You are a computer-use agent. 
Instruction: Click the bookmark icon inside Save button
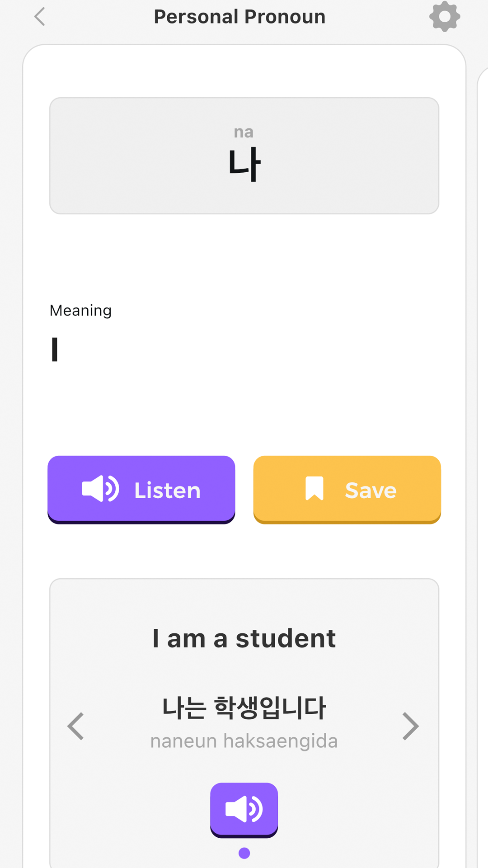coord(314,489)
